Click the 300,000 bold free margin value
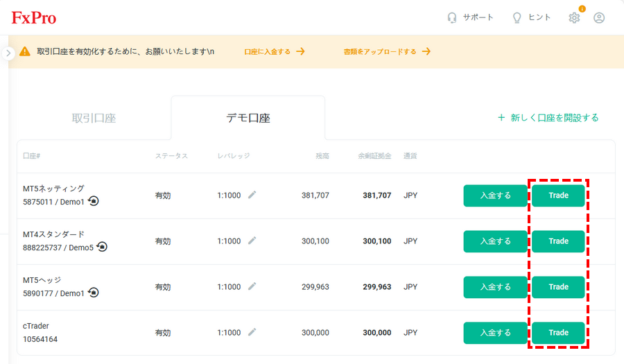Viewport: 624px width, 364px height. coord(377,333)
